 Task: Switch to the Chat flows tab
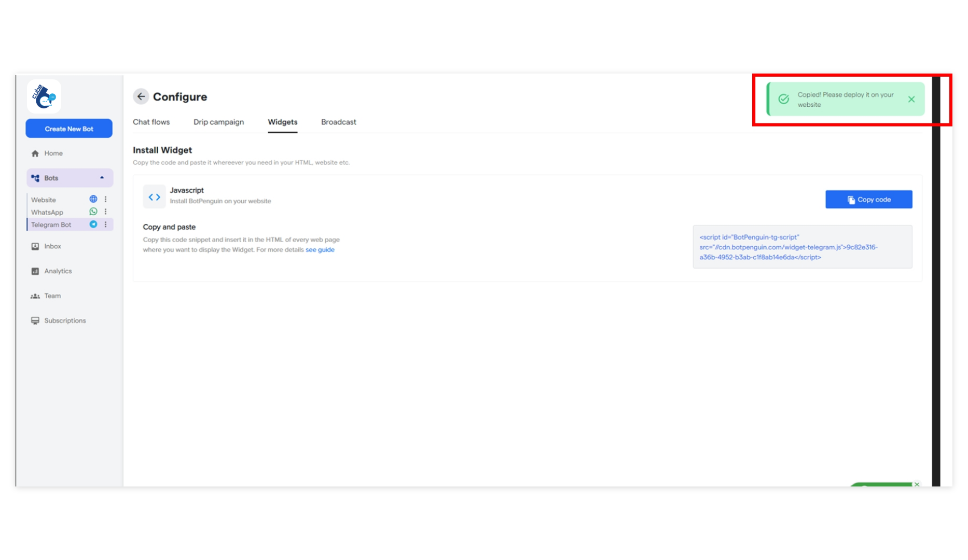(x=151, y=122)
